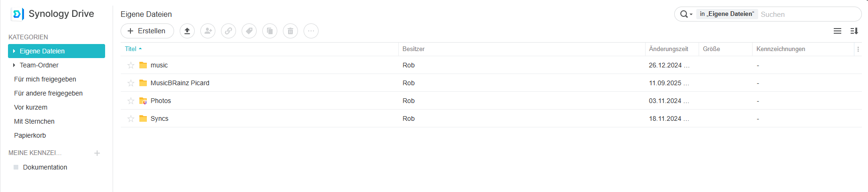Star the music folder
This screenshot has width=868, height=192.
[x=131, y=65]
